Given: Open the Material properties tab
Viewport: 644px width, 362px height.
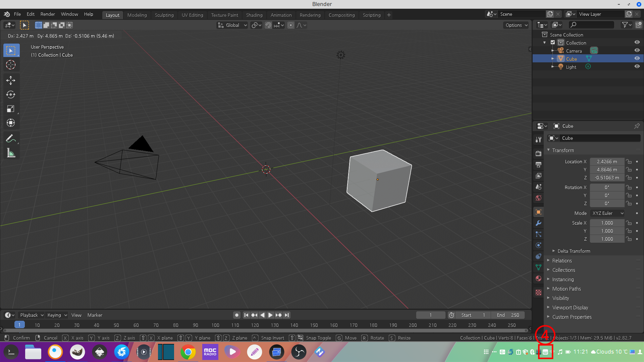Looking at the screenshot, I should click(x=538, y=279).
